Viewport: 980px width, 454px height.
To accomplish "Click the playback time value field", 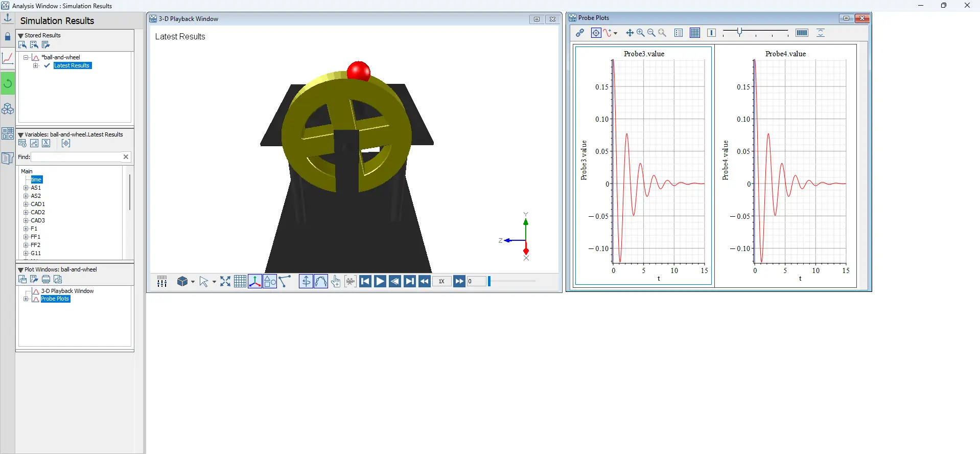I will 476,281.
